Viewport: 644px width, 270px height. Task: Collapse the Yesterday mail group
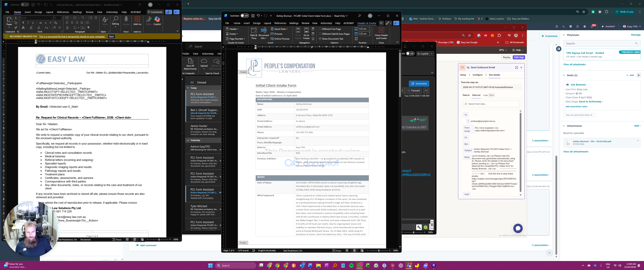pos(188,140)
